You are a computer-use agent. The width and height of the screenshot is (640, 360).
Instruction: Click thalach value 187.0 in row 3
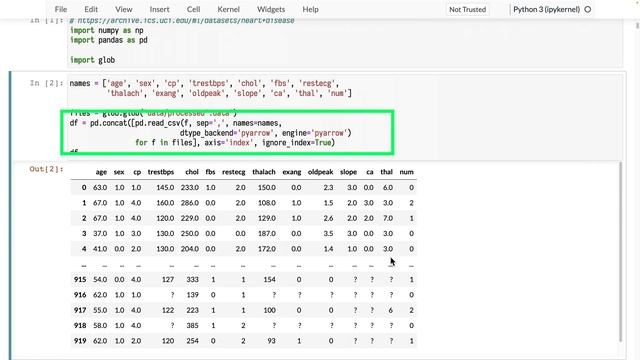tap(267, 233)
